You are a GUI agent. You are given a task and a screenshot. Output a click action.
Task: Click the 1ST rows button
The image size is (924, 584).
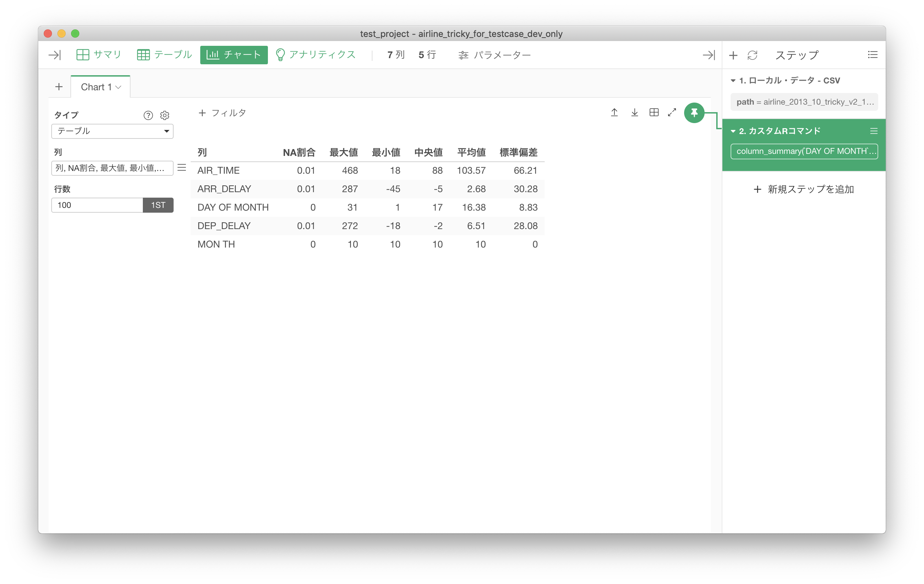point(158,205)
